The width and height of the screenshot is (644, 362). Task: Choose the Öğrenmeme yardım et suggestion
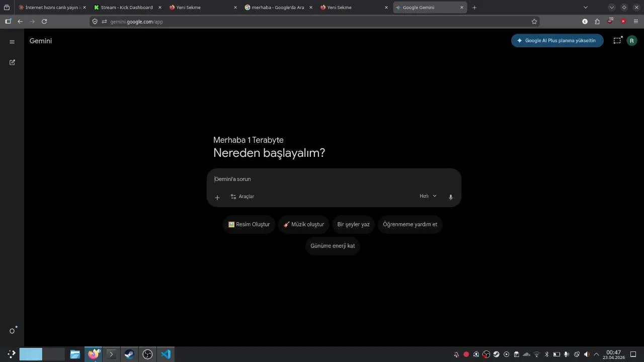[x=410, y=224]
